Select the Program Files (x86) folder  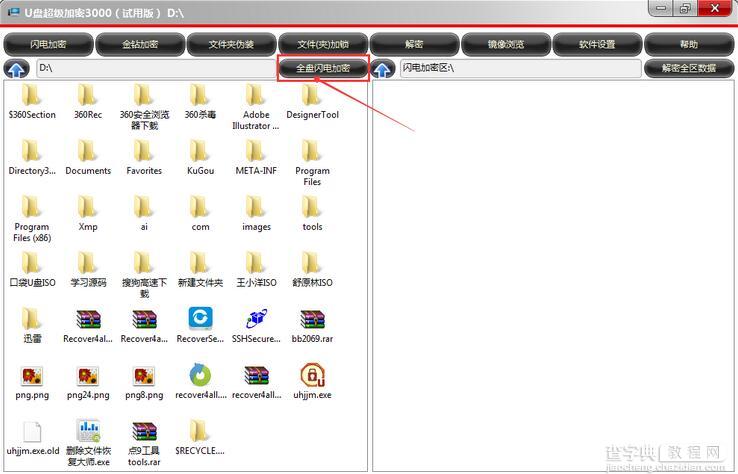tap(32, 219)
